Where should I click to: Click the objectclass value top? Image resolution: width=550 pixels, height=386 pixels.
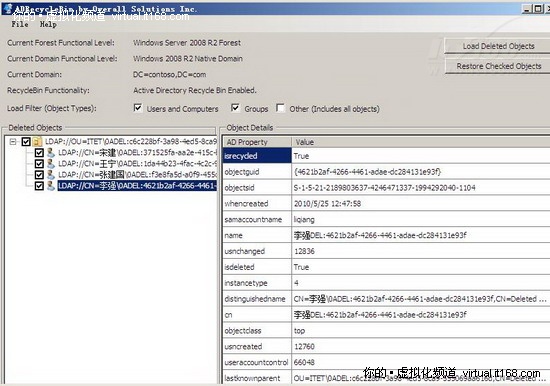click(299, 331)
